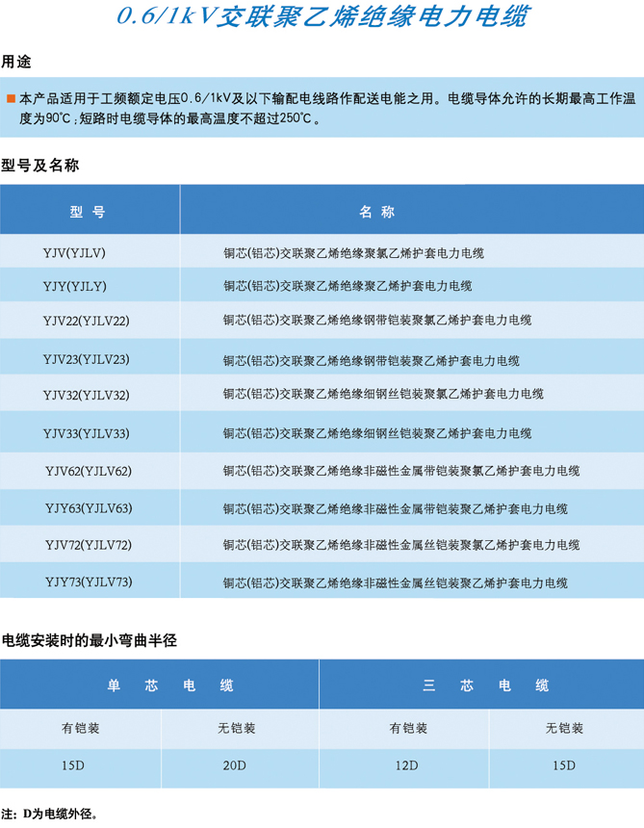Click the page title 0.6/1kV交联聚乙烯绝缘电力电缆

pyautogui.click(x=321, y=18)
